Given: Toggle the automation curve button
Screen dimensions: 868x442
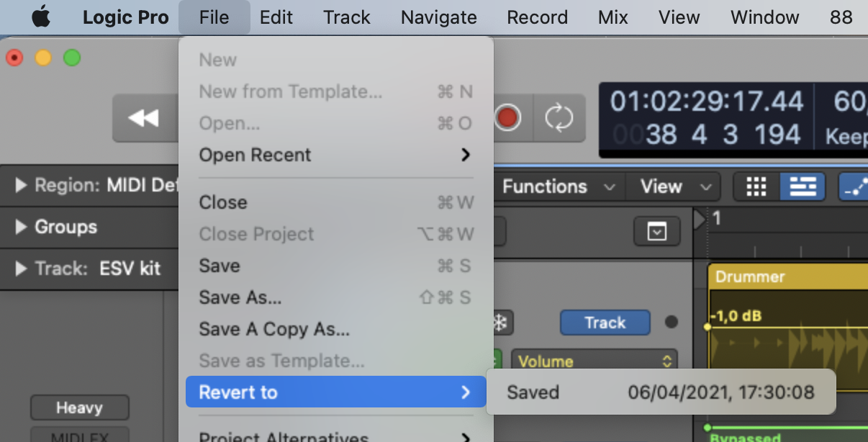Looking at the screenshot, I should coord(854,187).
